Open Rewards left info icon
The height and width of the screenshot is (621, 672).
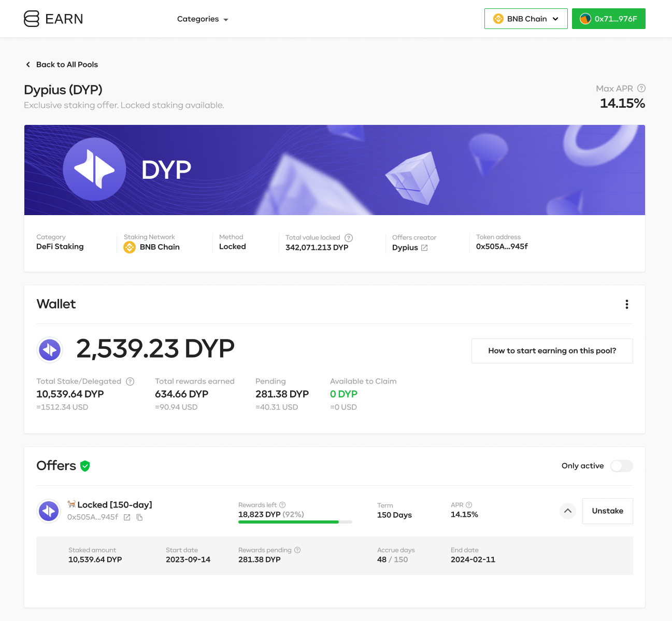(x=282, y=505)
